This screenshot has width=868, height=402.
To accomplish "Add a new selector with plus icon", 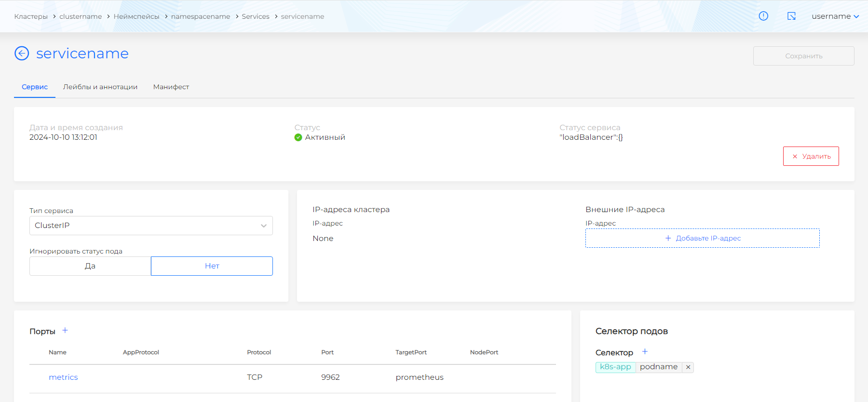I will [x=645, y=352].
